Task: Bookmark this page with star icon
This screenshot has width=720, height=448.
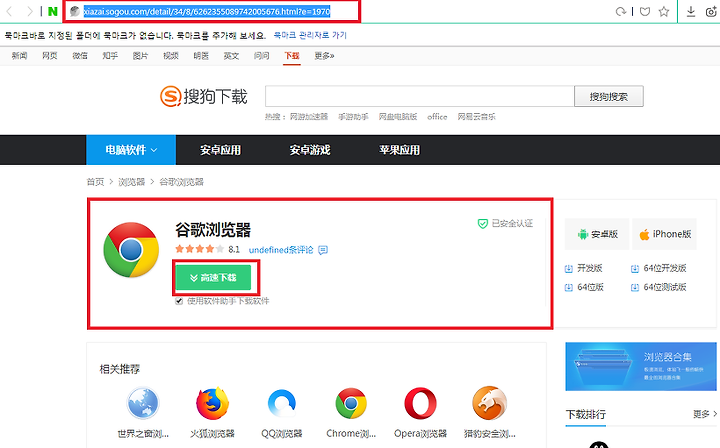Action: point(664,11)
